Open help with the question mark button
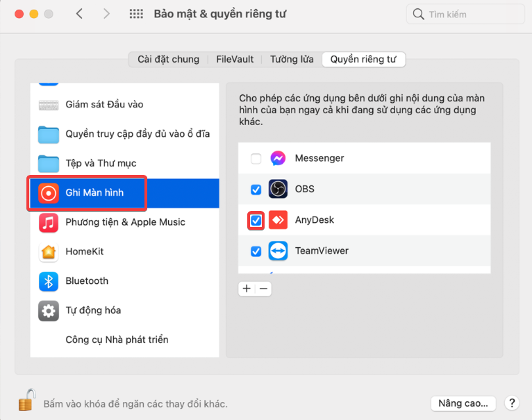Screen dimensions: 532x420 (511, 403)
